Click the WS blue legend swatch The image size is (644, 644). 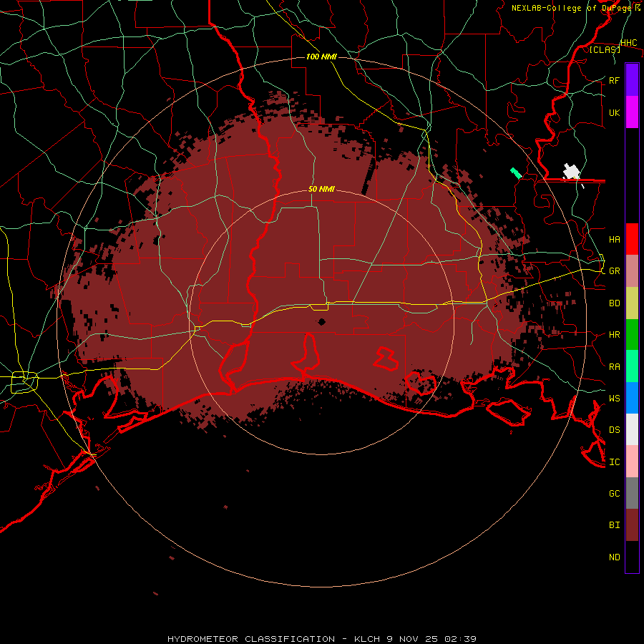point(632,398)
